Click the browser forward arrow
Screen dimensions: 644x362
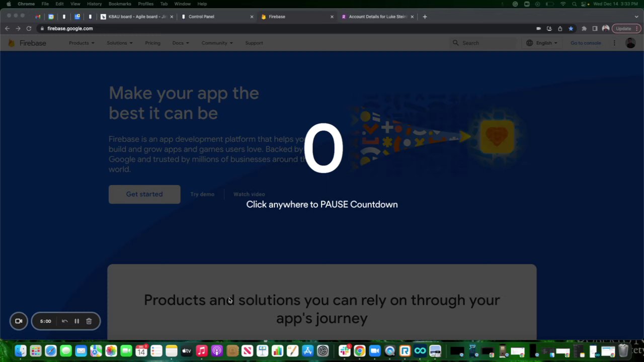(x=18, y=29)
